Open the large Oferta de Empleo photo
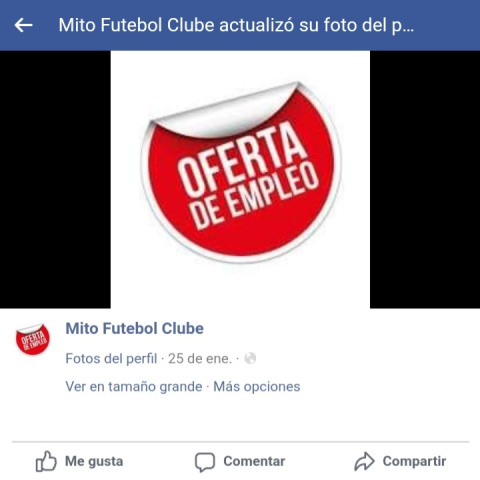The image size is (480, 480). coord(240,179)
